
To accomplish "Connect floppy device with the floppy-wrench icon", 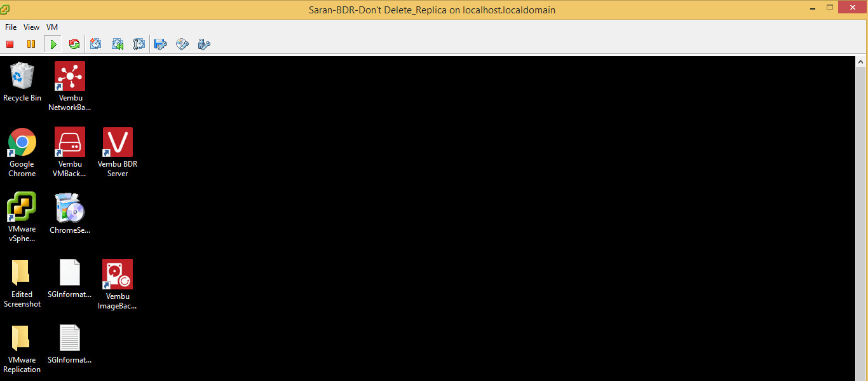I will (161, 44).
